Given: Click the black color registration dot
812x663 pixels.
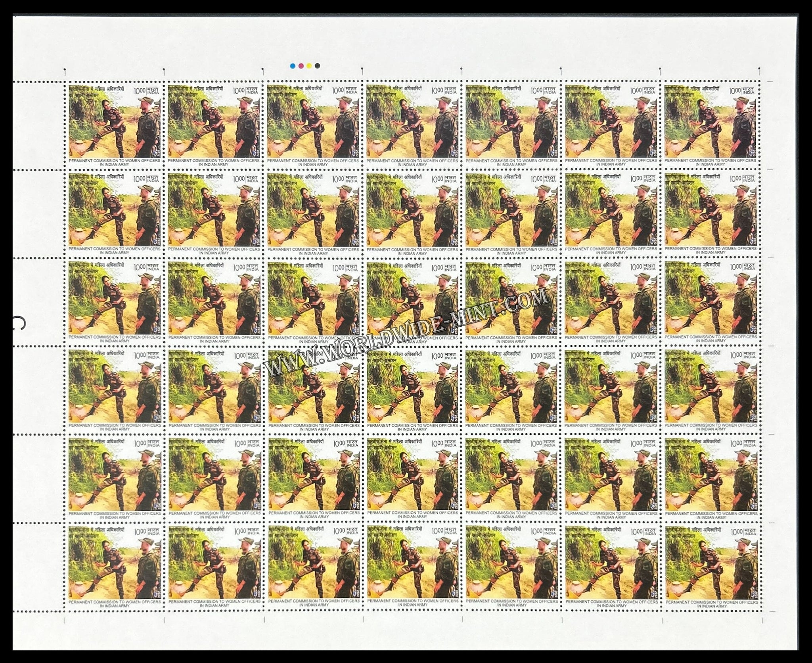Looking at the screenshot, I should [x=317, y=66].
